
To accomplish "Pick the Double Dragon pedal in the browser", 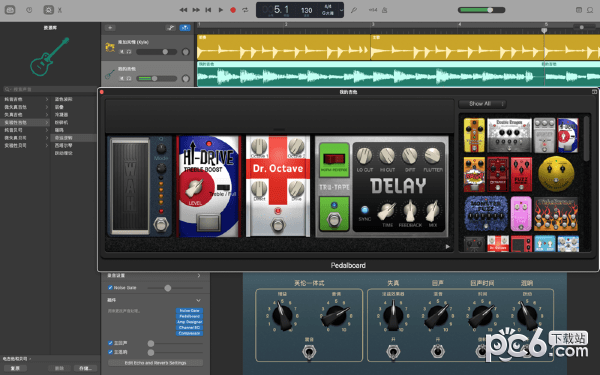I will point(509,135).
